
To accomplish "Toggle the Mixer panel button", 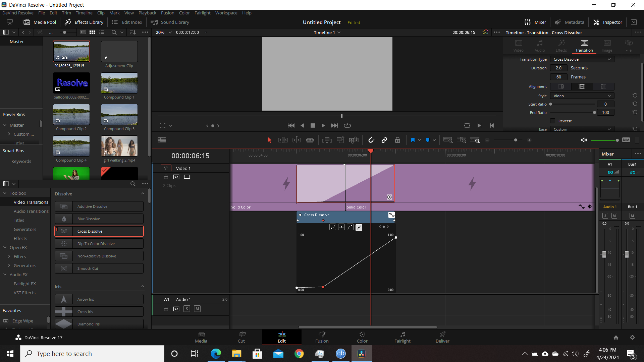I will (535, 22).
